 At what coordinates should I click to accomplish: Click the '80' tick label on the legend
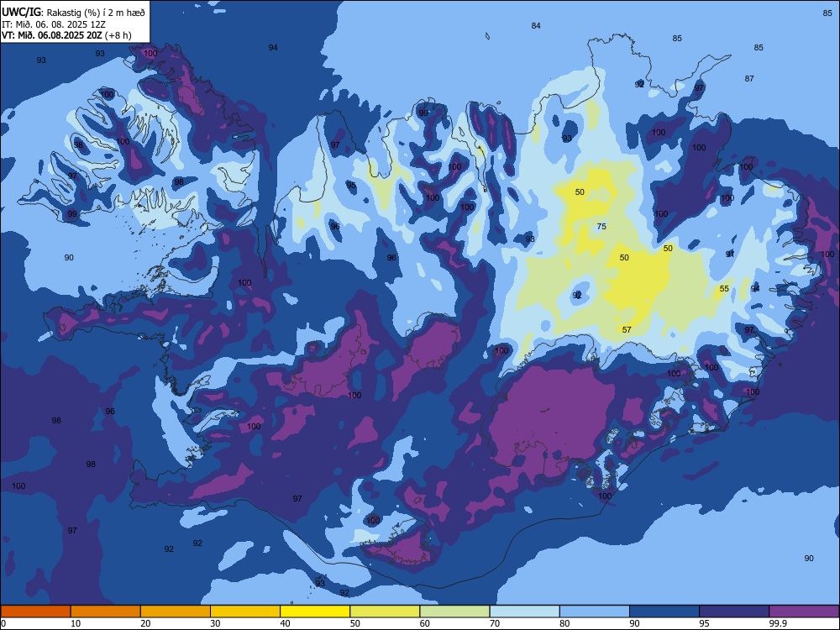pyautogui.click(x=564, y=623)
